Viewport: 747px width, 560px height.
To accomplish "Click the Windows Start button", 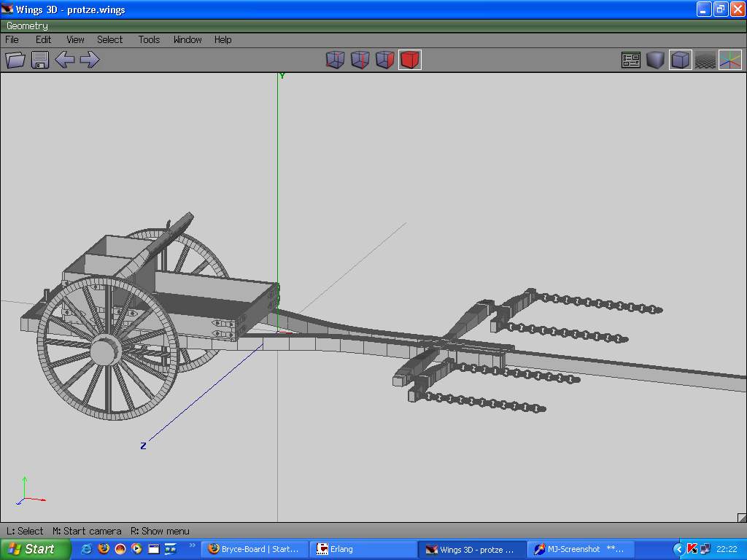I will 35,549.
